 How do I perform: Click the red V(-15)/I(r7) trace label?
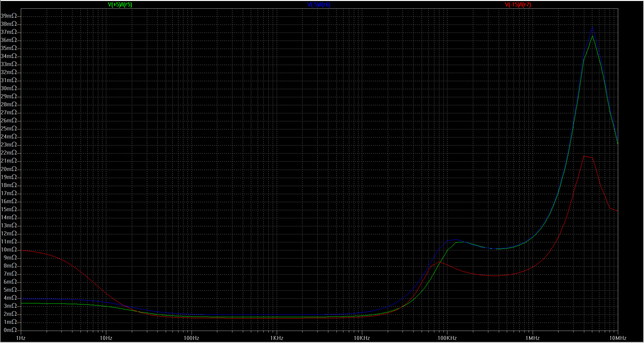click(x=518, y=5)
